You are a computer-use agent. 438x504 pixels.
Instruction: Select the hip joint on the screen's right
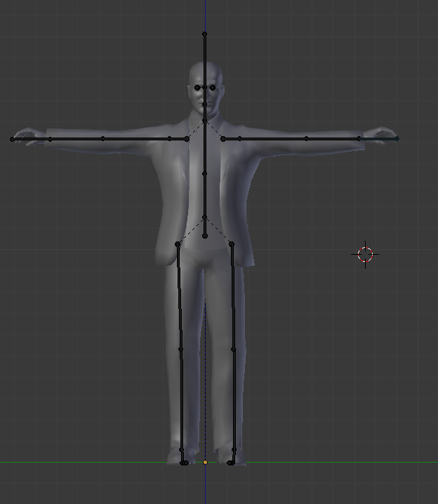232,244
